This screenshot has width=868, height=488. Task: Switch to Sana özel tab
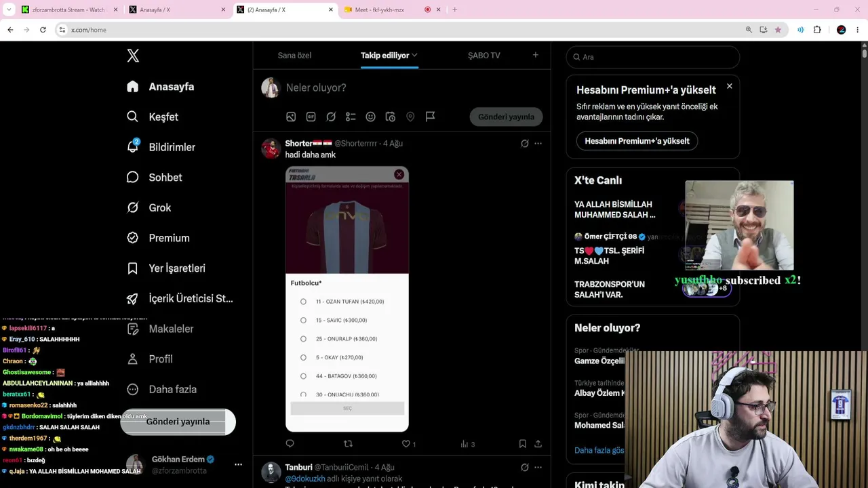294,56
